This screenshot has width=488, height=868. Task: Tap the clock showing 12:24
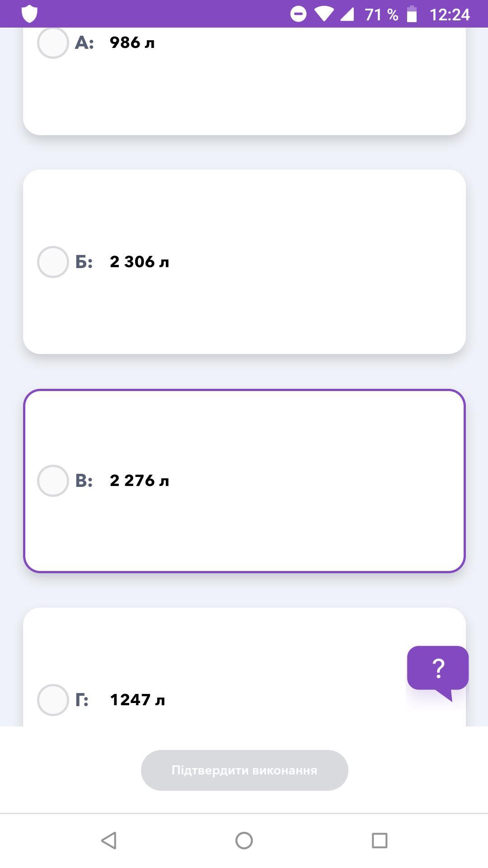click(x=450, y=14)
